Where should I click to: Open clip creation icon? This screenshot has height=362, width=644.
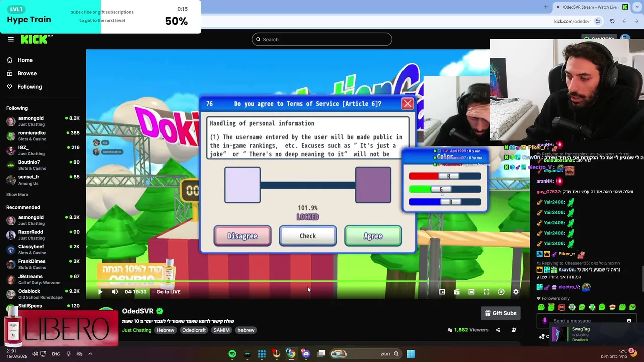(x=457, y=292)
